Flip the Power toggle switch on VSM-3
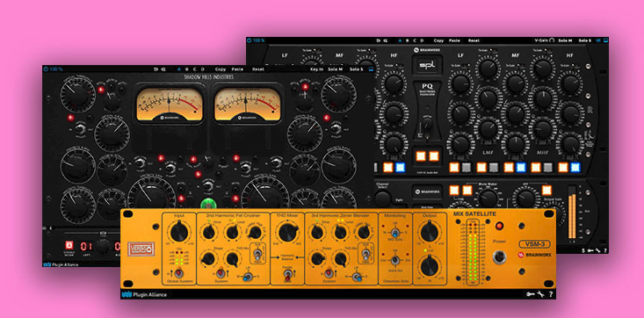 (x=499, y=257)
